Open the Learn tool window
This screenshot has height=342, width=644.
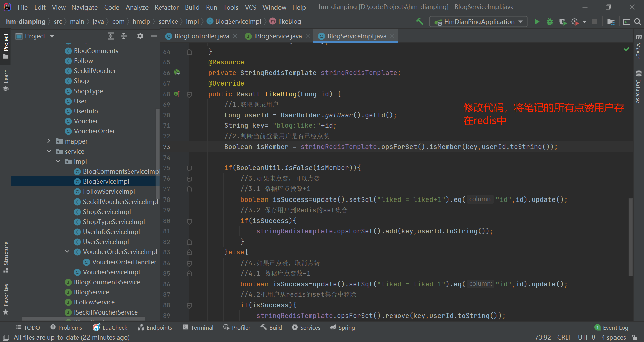tap(6, 80)
